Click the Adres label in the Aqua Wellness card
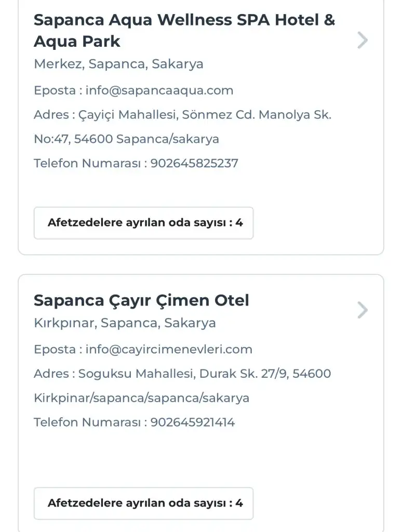This screenshot has width=402, height=532. click(x=51, y=115)
